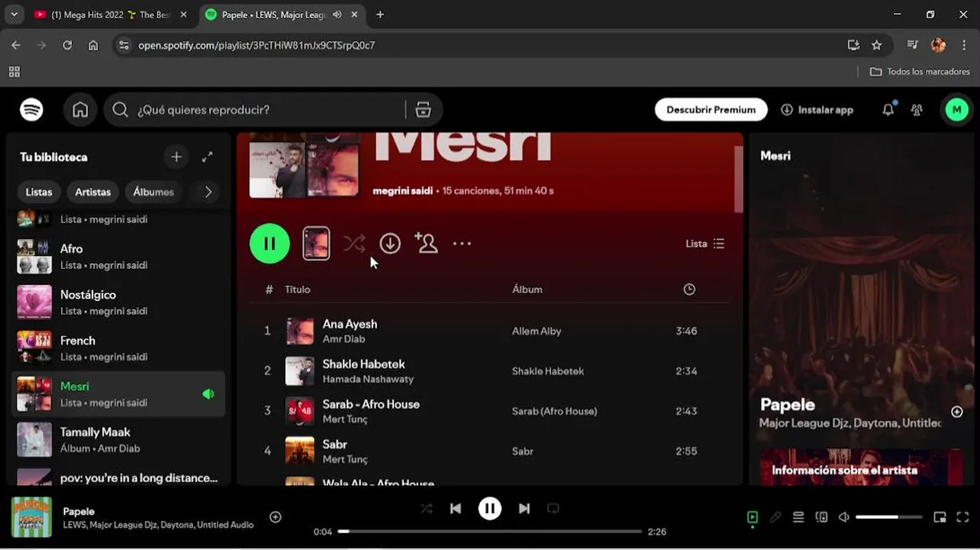Select the Artistas filter chip
This screenshot has height=550, width=980.
(x=93, y=192)
